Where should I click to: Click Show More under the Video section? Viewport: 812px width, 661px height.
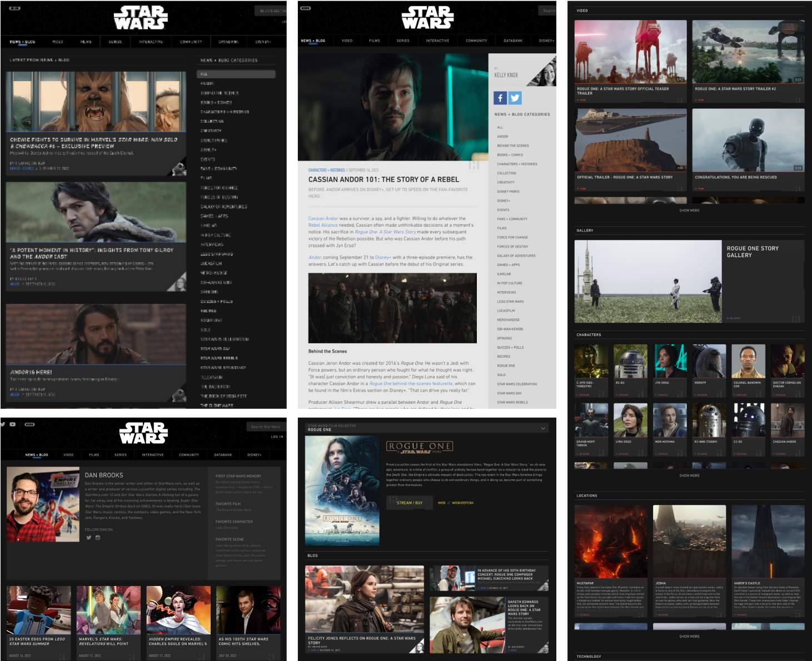pyautogui.click(x=689, y=211)
